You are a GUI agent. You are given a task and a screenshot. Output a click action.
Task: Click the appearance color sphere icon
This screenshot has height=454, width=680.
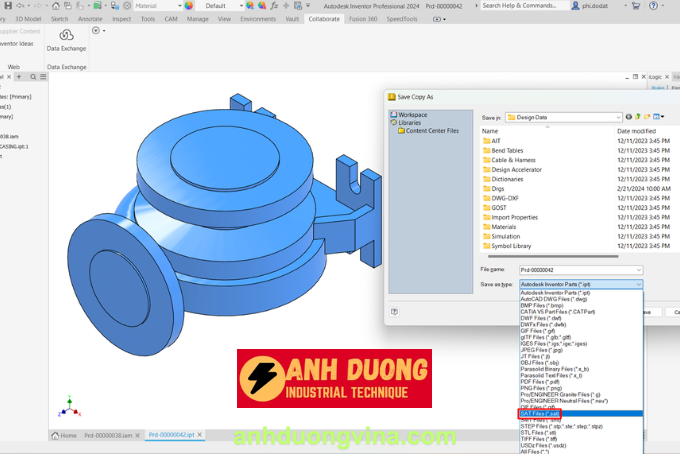coord(188,5)
